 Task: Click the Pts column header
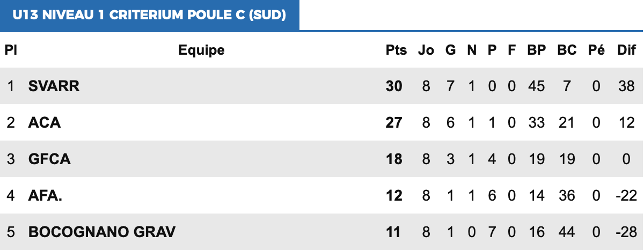(397, 50)
